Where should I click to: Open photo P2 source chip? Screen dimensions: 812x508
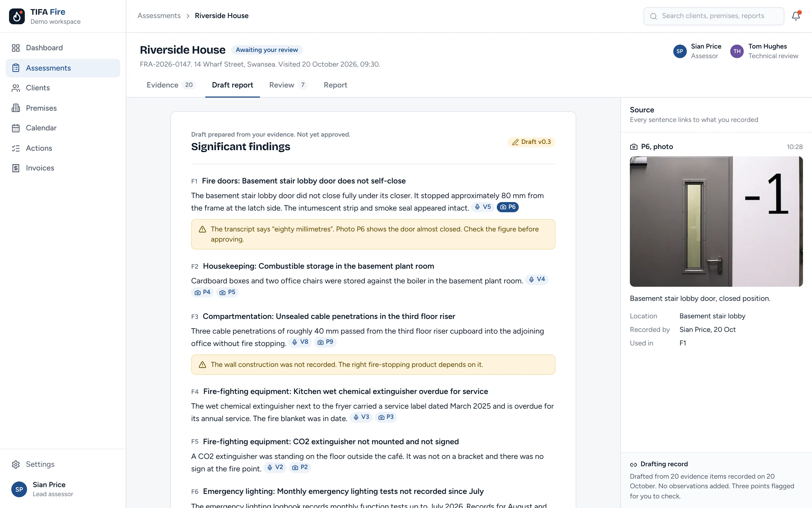pos(300,467)
